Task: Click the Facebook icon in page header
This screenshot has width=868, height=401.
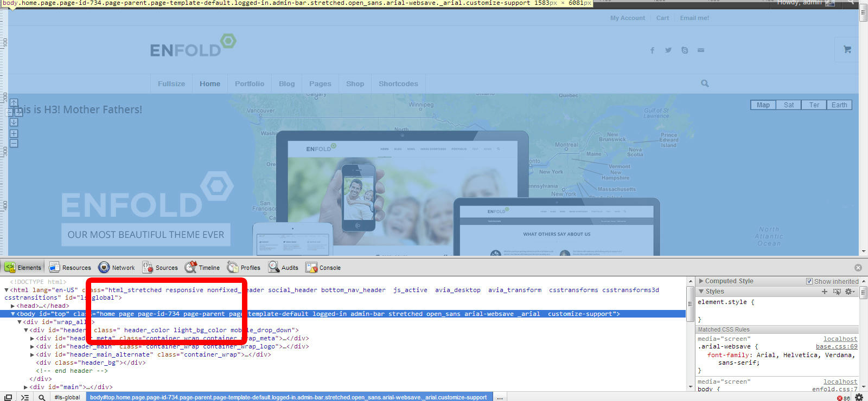Action: pos(652,50)
